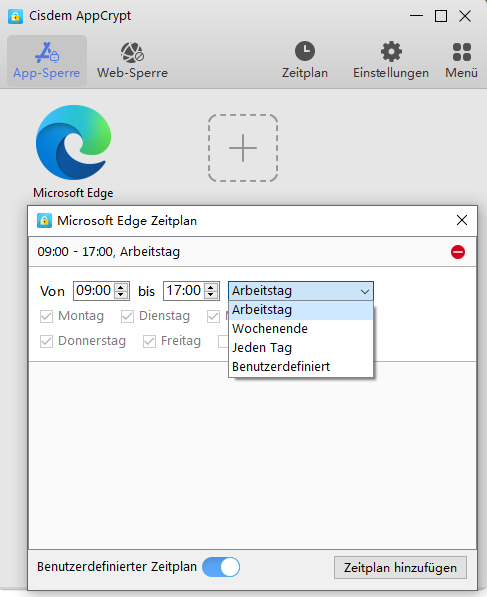Increase the Von start time
Viewport: 487px width, 597px height.
121,287
